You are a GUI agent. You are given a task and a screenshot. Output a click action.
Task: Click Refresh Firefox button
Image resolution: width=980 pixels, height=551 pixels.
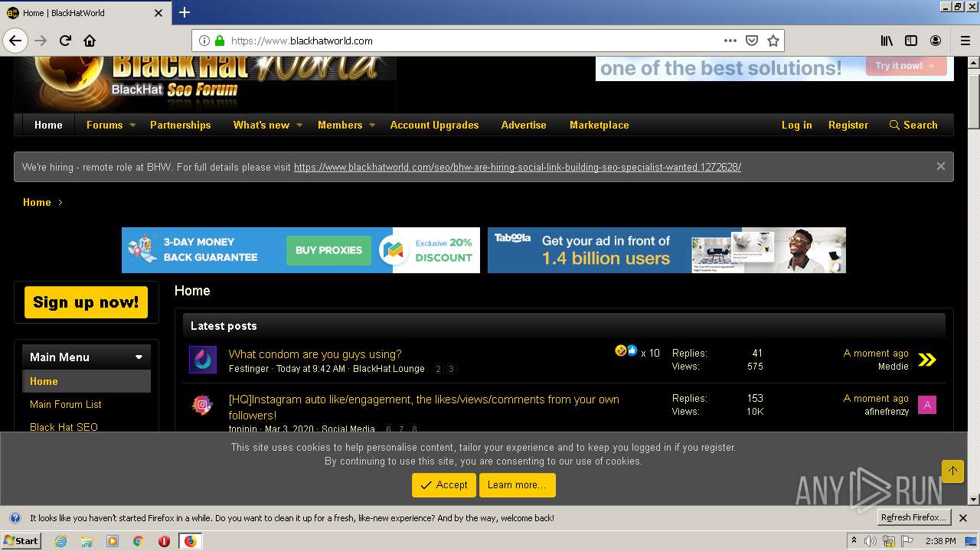point(913,517)
